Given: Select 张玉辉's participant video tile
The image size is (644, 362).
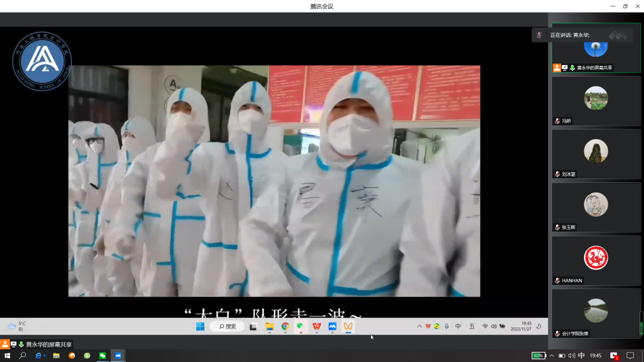Looking at the screenshot, I should click(x=596, y=207).
